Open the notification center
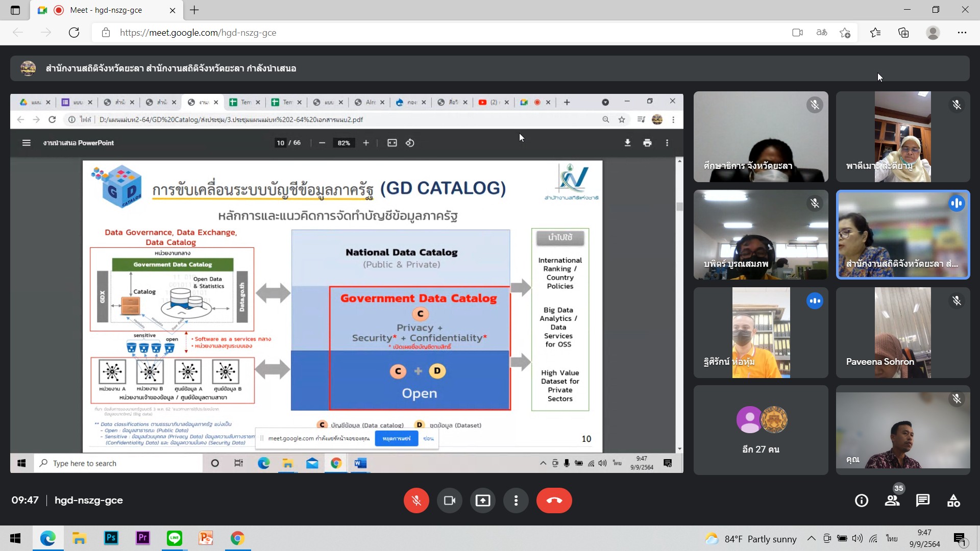The width and height of the screenshot is (980, 551). tap(961, 539)
